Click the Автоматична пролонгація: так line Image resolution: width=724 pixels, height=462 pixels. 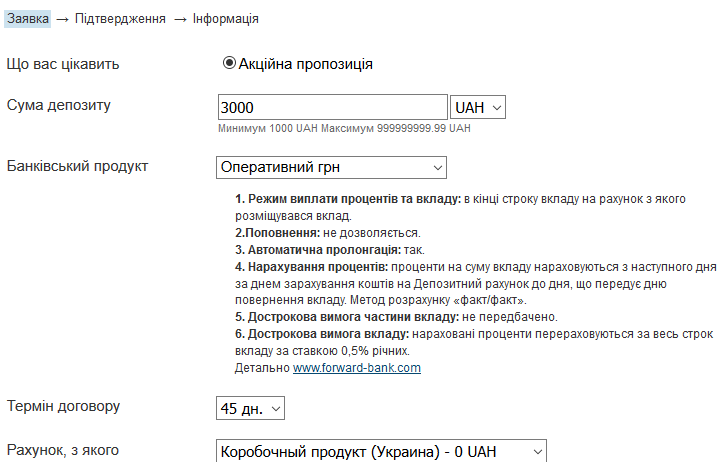coord(330,250)
